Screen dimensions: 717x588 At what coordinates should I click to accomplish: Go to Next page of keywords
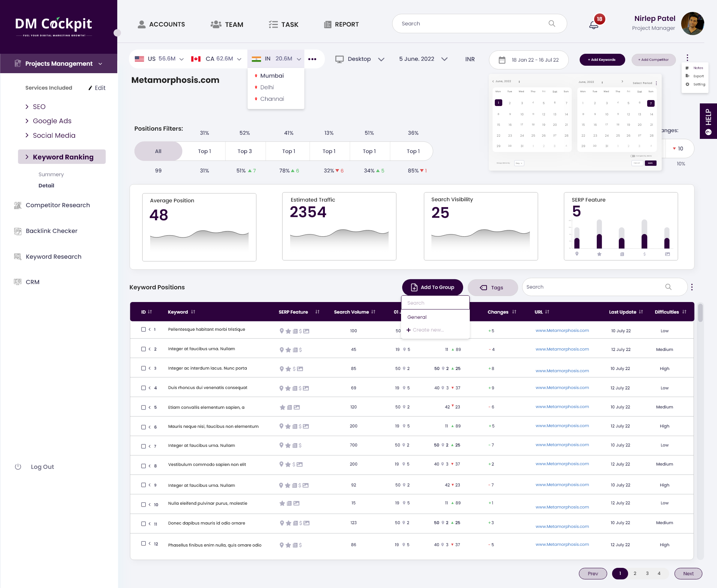coord(688,574)
